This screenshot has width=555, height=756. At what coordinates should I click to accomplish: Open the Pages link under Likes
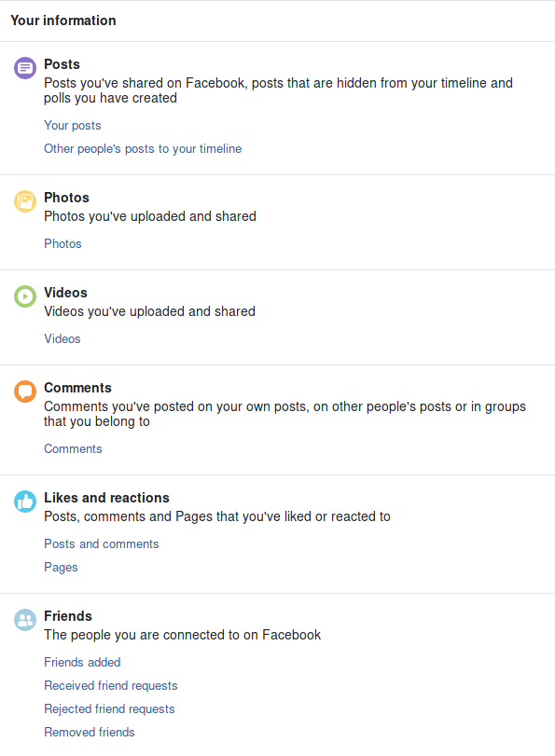point(61,567)
